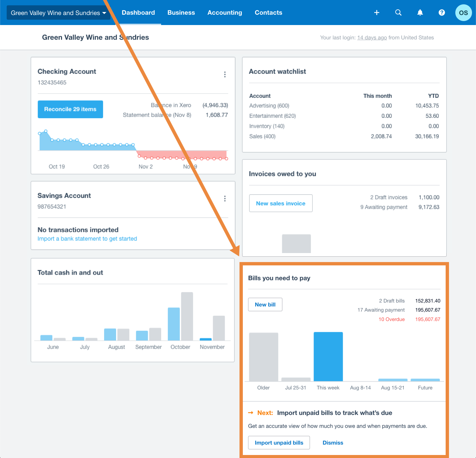Viewport: 476px width, 458px height.
Task: Click New sales invoice button
Action: point(281,203)
